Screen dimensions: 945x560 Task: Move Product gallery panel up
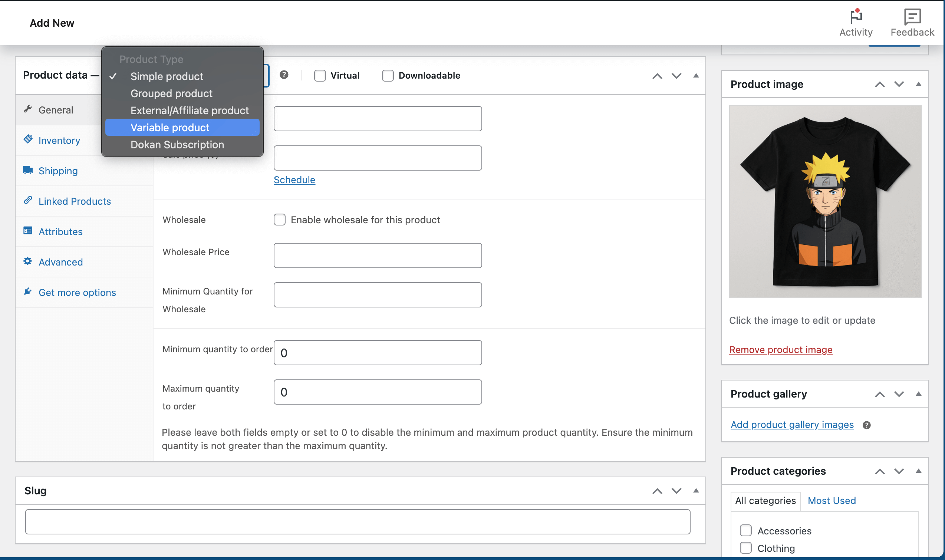click(x=880, y=394)
